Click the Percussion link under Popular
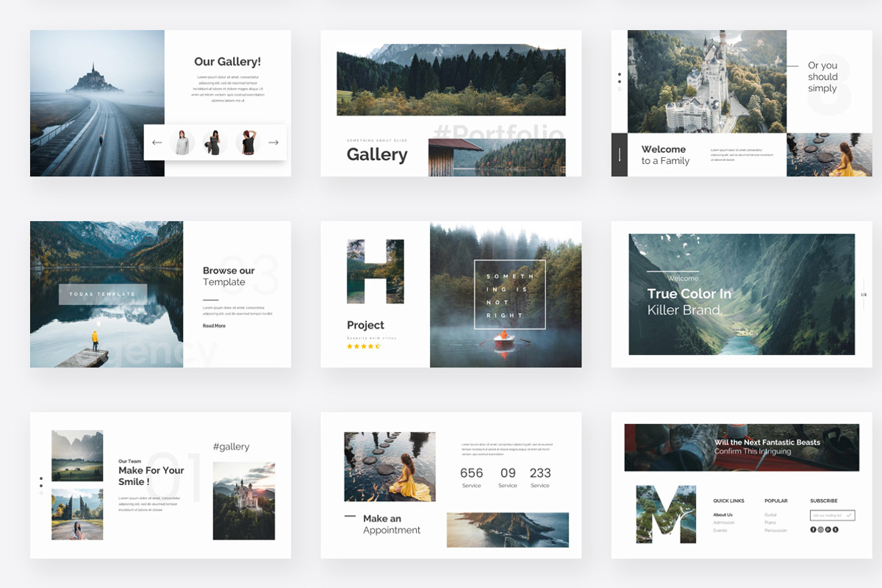 pos(775,531)
